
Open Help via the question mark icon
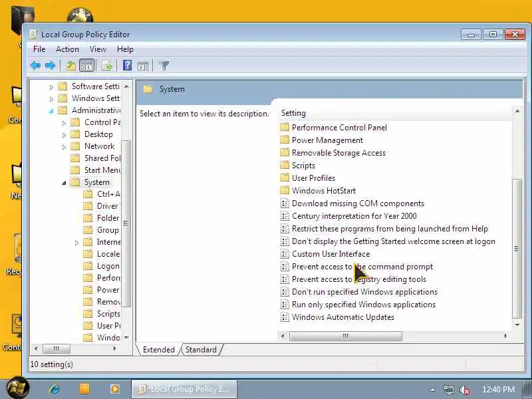[127, 65]
